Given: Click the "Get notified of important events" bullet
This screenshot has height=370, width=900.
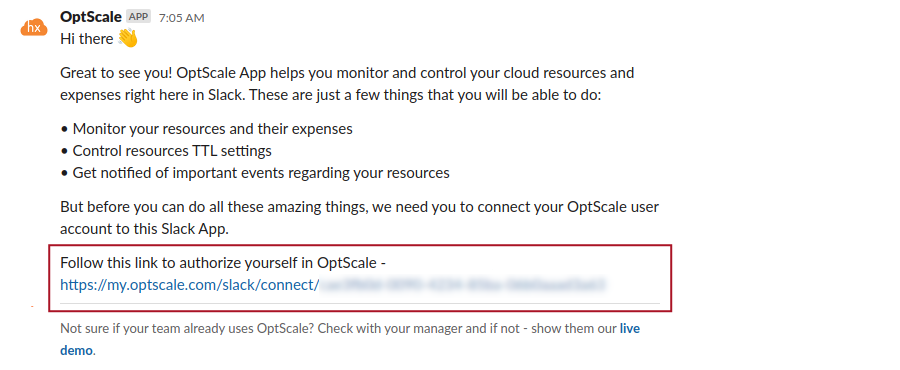Looking at the screenshot, I should (255, 173).
